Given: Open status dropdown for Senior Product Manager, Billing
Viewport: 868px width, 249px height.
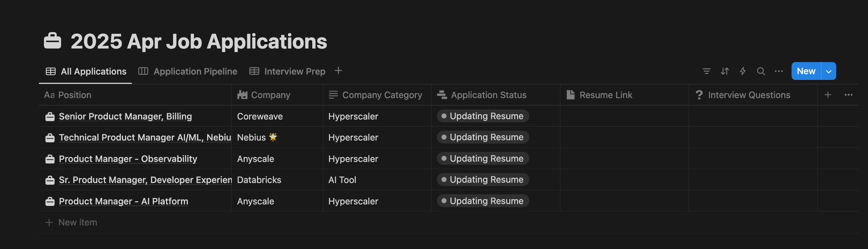Looking at the screenshot, I should (483, 116).
